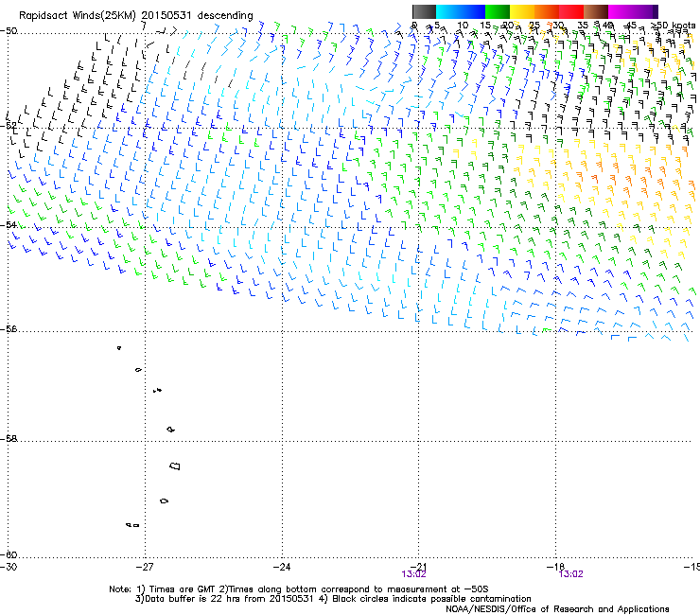Select the -27 longitude axis label

click(x=145, y=567)
